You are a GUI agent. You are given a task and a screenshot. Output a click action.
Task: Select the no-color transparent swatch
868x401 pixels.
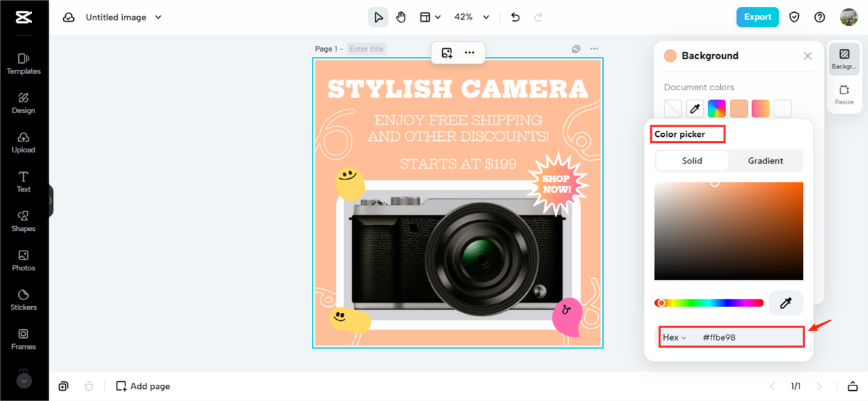673,108
